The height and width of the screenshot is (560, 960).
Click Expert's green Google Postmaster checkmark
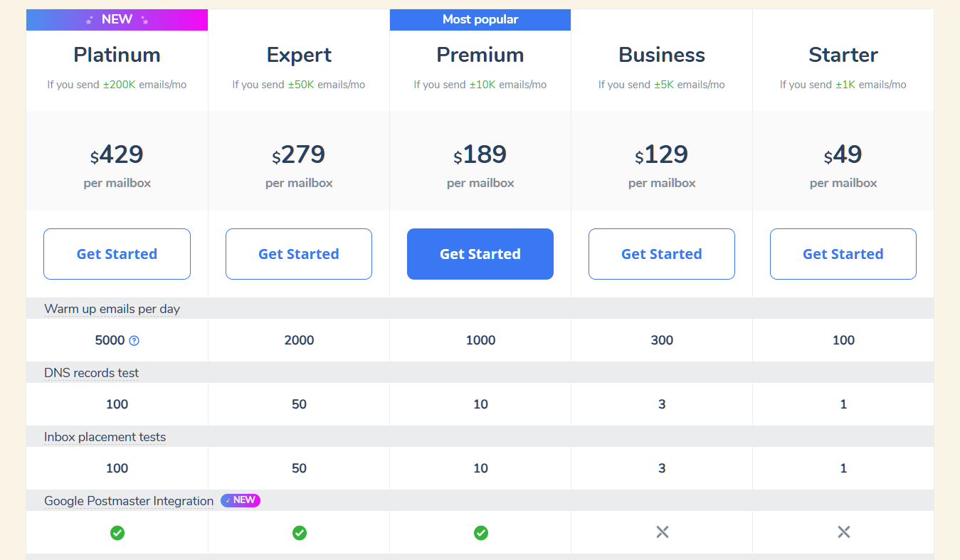pos(300,532)
